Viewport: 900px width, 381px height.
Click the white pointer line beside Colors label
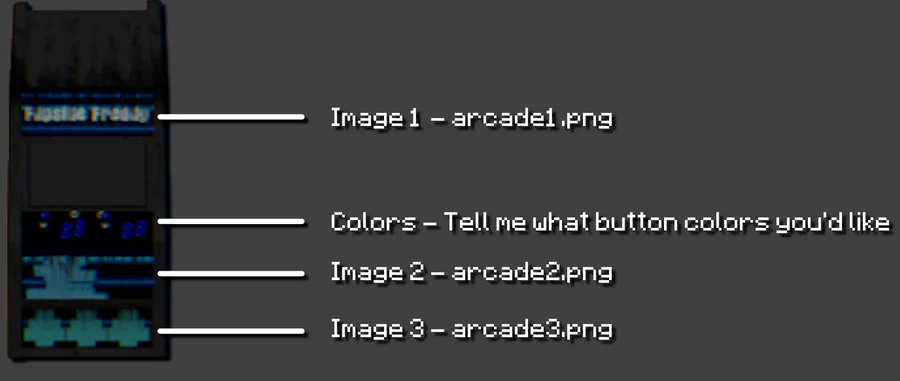[x=231, y=221]
